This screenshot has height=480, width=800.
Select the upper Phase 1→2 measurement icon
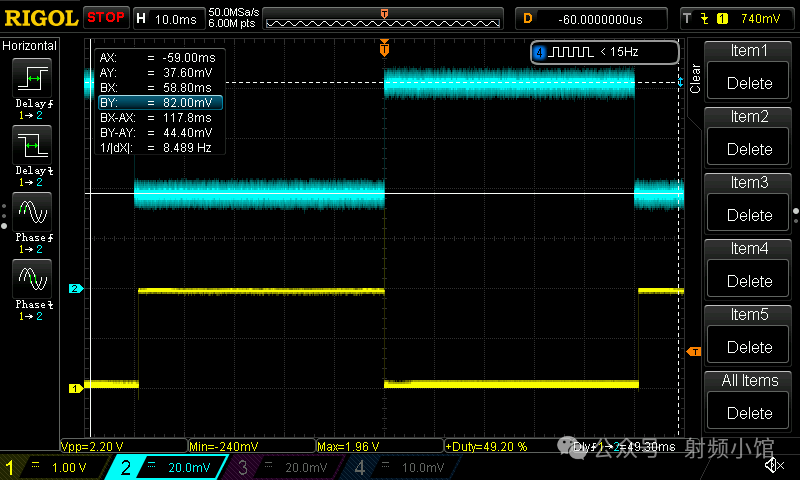(x=33, y=211)
